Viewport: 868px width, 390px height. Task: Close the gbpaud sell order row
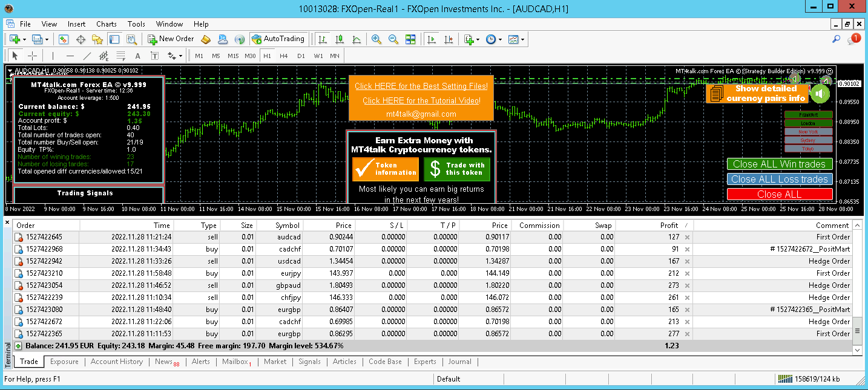pos(687,285)
